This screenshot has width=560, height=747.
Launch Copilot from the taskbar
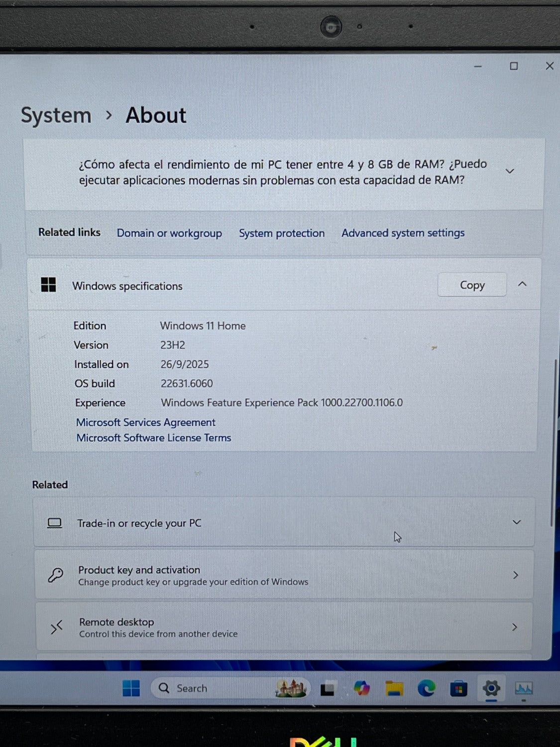tap(361, 689)
